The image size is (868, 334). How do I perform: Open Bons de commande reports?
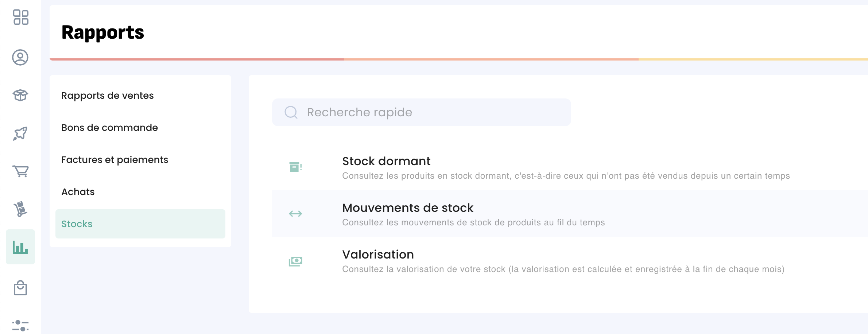click(x=109, y=128)
